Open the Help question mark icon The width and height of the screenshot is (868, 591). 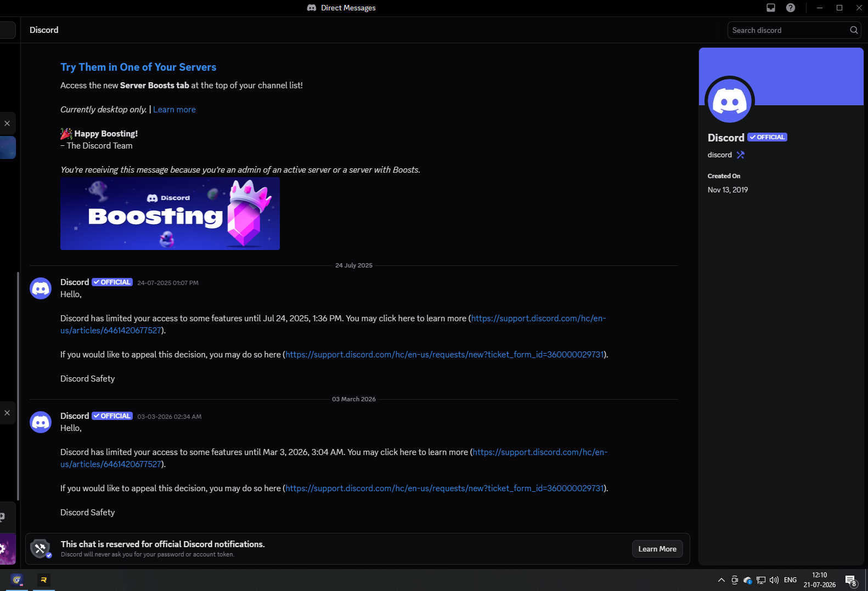tap(791, 8)
